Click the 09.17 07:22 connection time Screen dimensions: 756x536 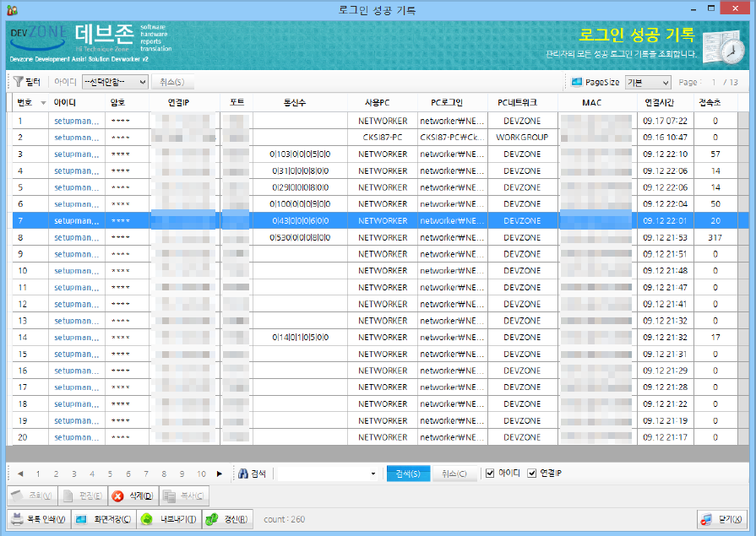[665, 121]
